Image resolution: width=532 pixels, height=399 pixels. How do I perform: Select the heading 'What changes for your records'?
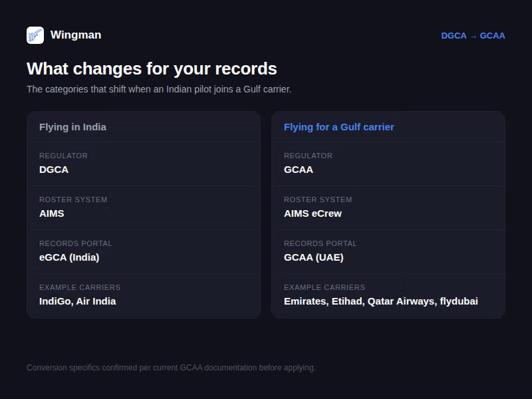tap(152, 68)
